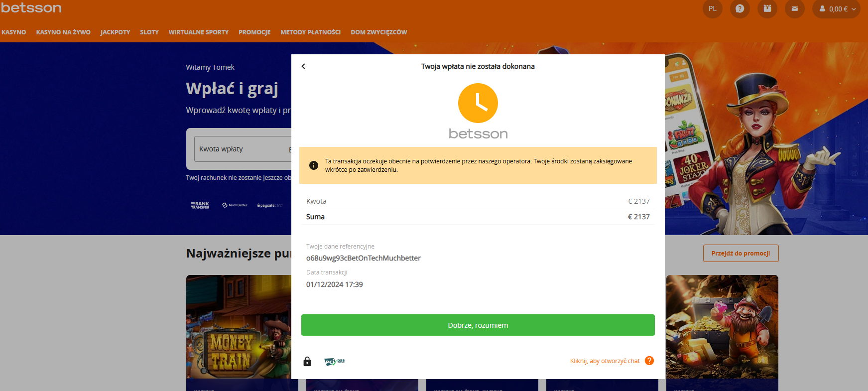Open help via the header question mark icon
868x391 pixels.
(740, 8)
